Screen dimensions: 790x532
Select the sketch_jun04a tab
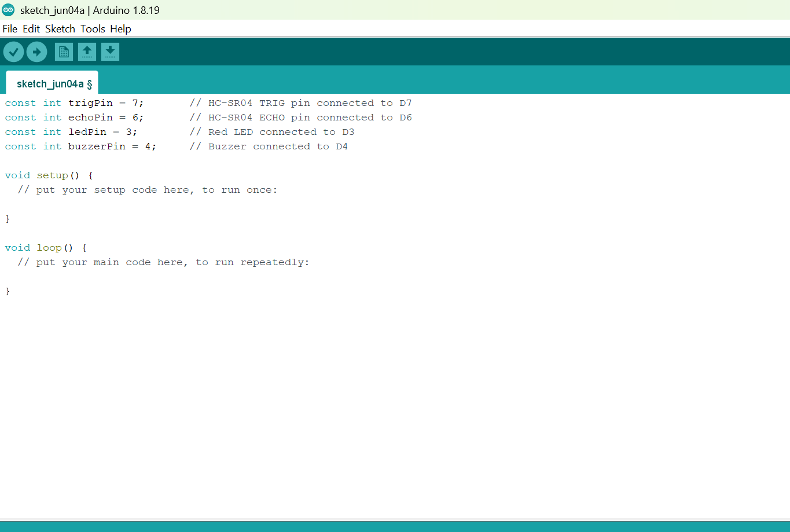[52, 83]
